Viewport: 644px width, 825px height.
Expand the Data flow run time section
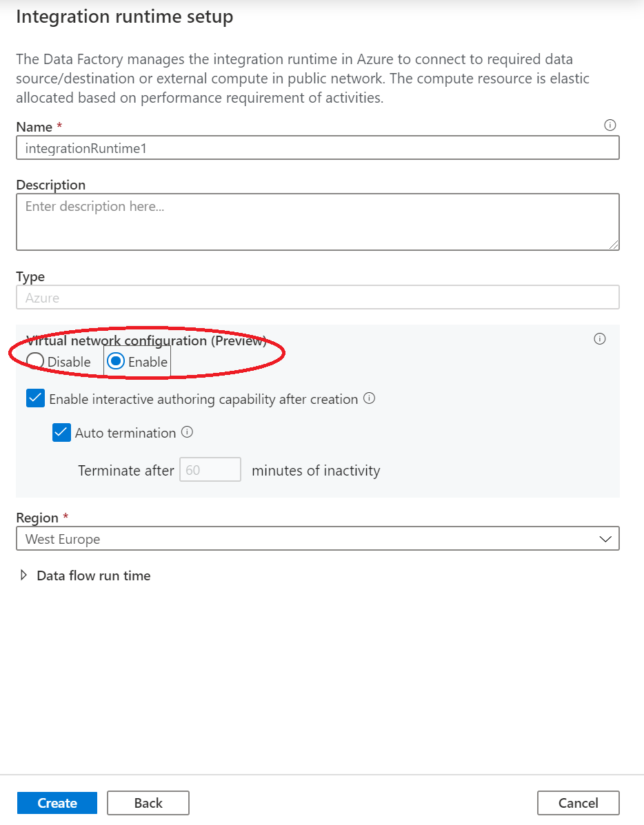point(93,575)
